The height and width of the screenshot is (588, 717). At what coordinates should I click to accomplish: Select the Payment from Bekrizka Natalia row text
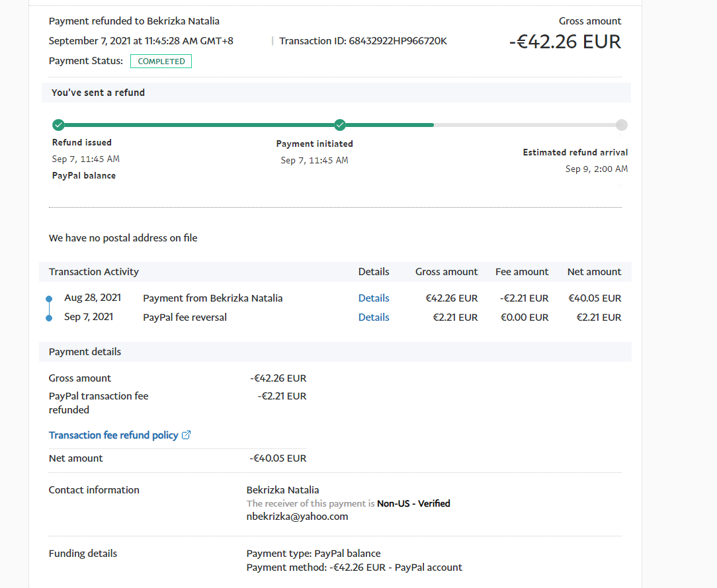[212, 298]
